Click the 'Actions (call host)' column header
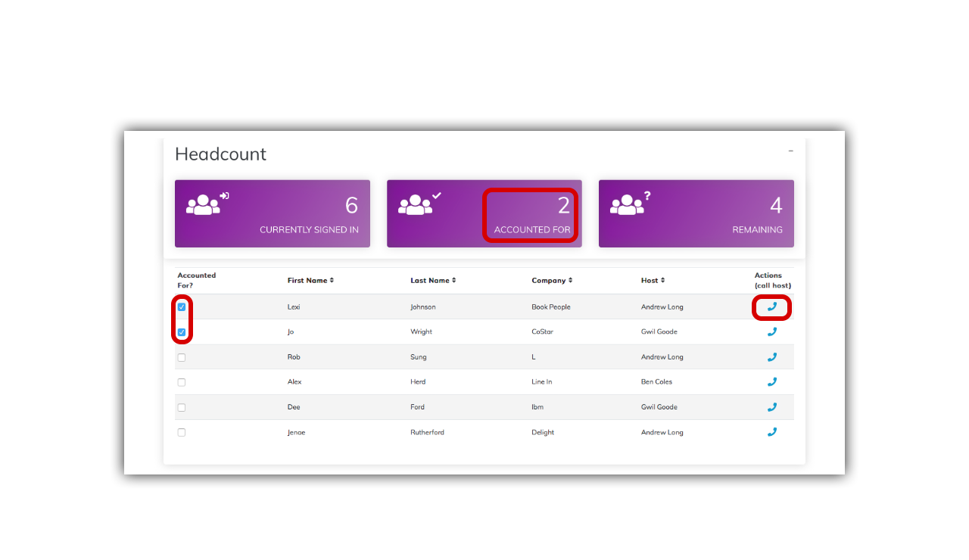Image resolution: width=969 pixels, height=560 pixels. click(x=772, y=280)
